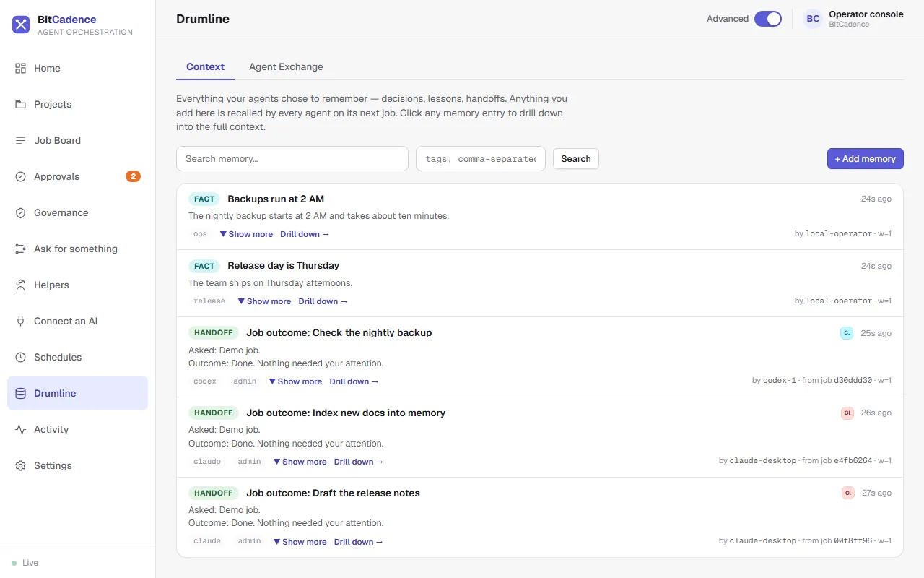The height and width of the screenshot is (578, 924).
Task: Expand Show more on Backups run at 2 AM
Action: tap(246, 234)
